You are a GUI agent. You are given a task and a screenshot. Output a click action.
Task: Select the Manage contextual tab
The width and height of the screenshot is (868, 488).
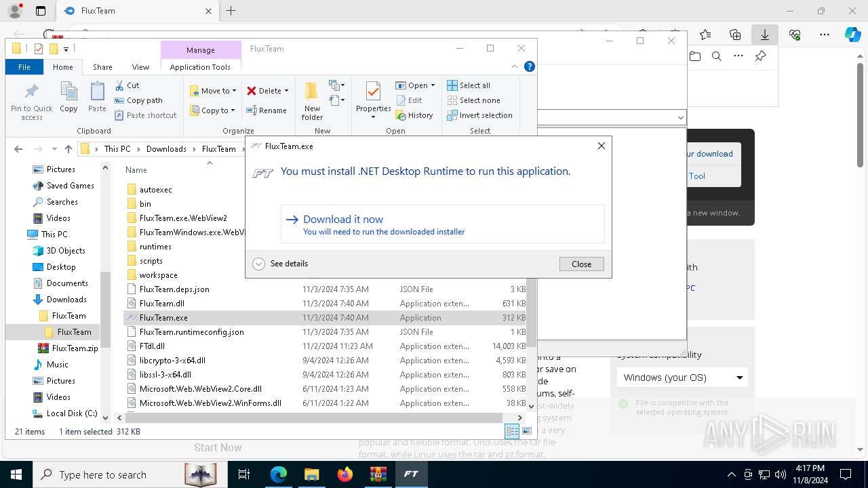tap(201, 50)
